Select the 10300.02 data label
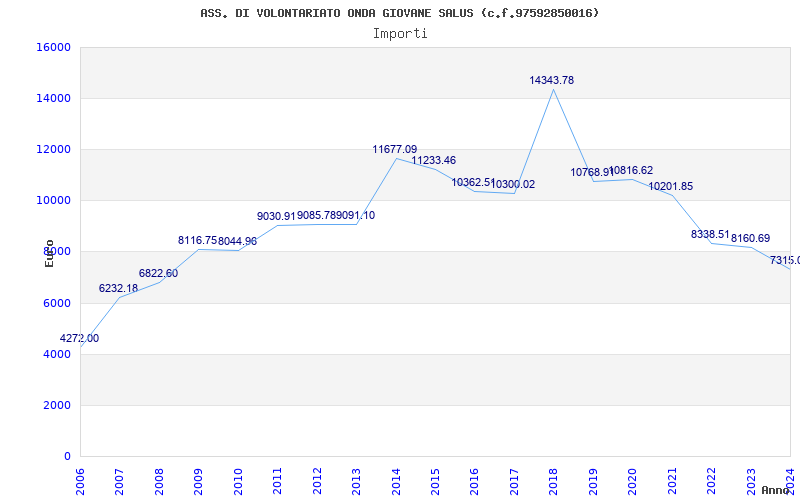Viewport: 800px width, 500px height. [x=513, y=184]
